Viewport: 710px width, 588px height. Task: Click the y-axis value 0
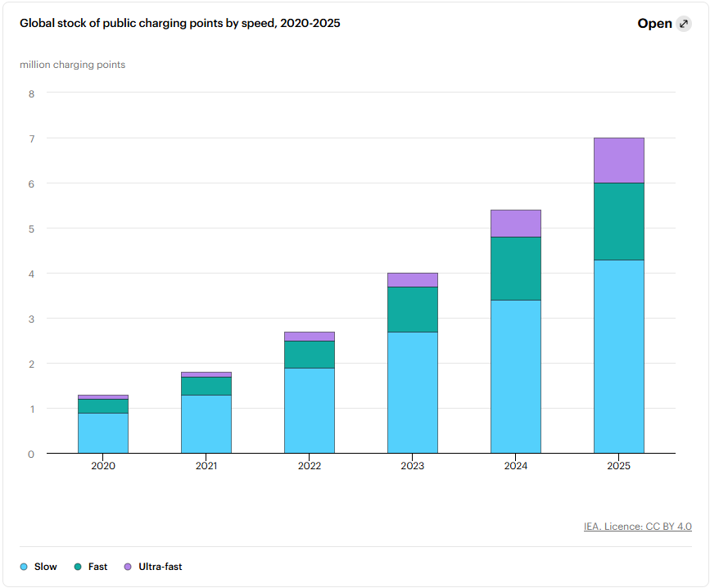tap(31, 454)
